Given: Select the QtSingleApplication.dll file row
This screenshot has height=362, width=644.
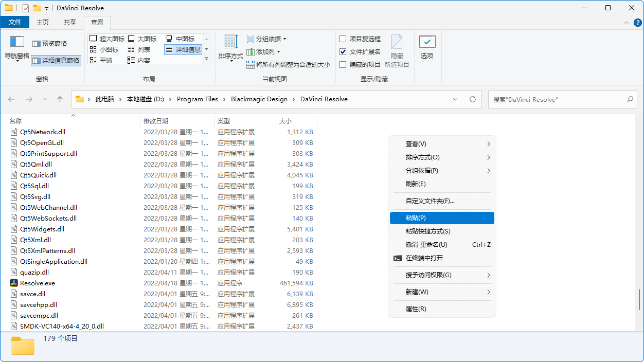Looking at the screenshot, I should pyautogui.click(x=162, y=261).
